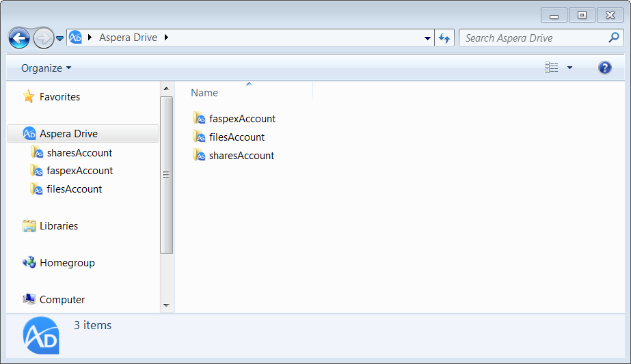Click the Back navigation arrow button
The width and height of the screenshot is (631, 364).
click(x=19, y=38)
